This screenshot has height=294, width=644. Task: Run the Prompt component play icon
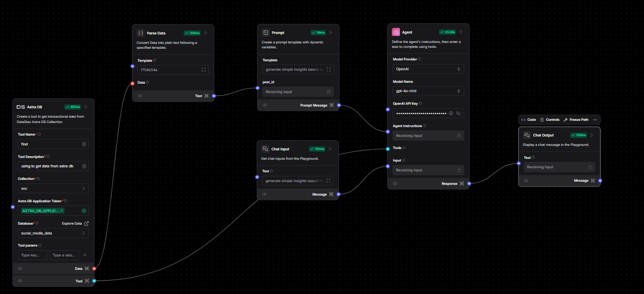tap(331, 33)
